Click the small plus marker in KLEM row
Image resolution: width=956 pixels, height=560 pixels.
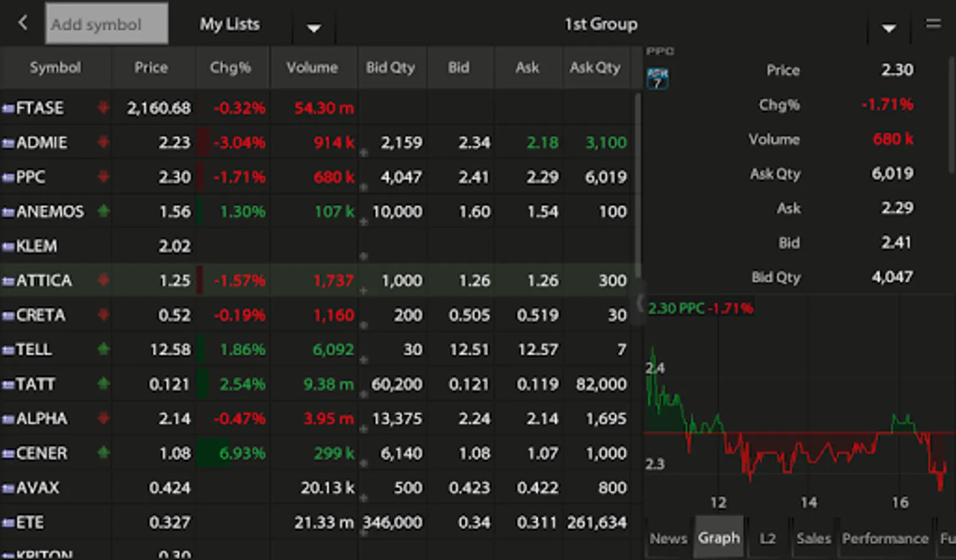pyautogui.click(x=363, y=256)
